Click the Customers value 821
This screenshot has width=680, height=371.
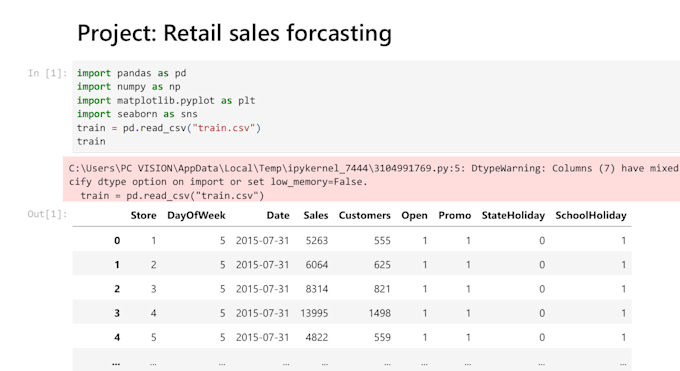point(382,289)
